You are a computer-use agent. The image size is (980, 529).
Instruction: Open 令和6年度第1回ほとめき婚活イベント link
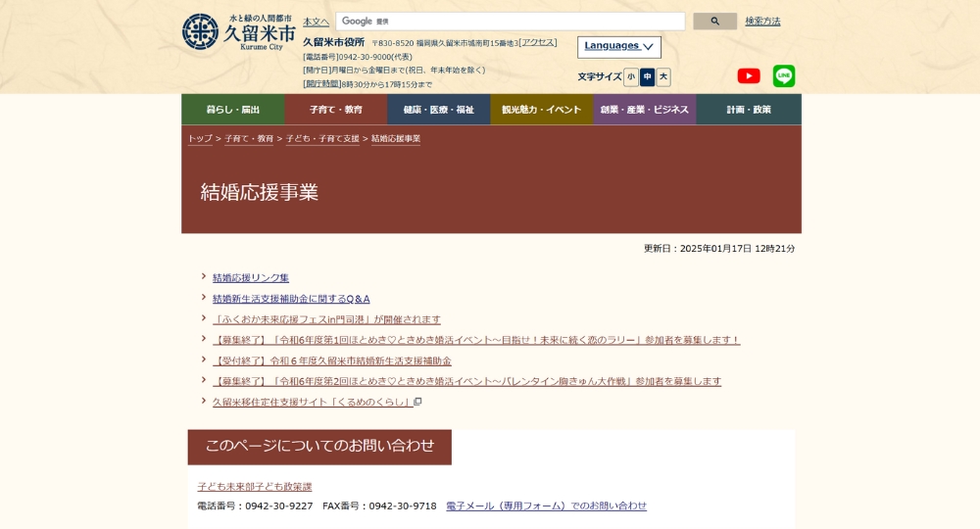pos(476,340)
